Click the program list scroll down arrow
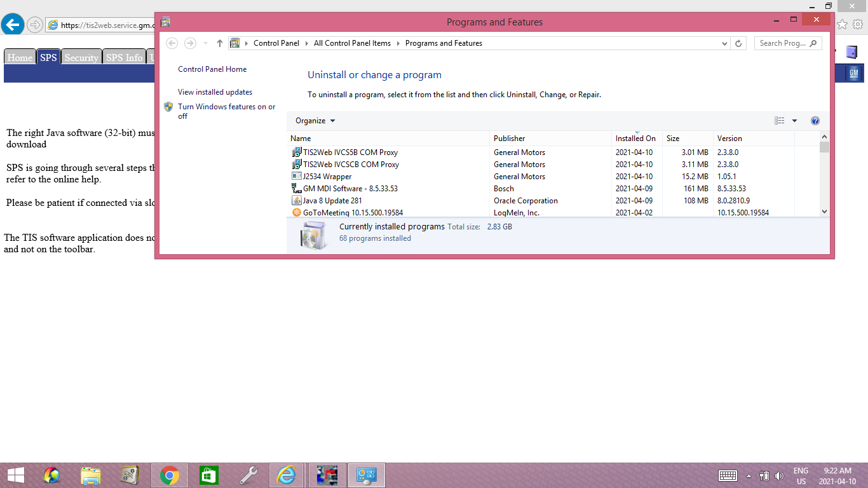 point(824,212)
